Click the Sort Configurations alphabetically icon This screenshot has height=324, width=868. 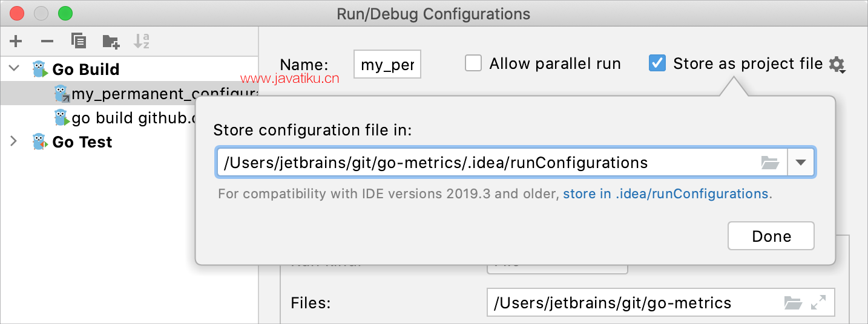click(142, 41)
